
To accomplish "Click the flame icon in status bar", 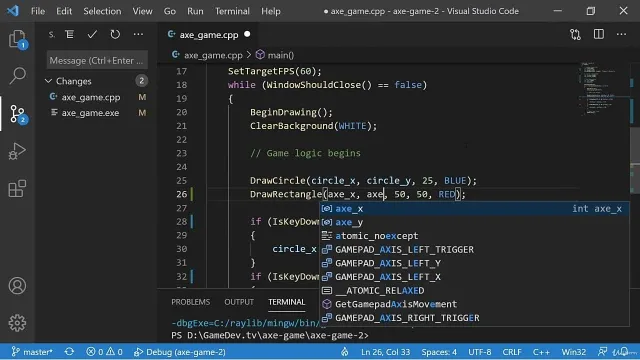I will (345, 352).
